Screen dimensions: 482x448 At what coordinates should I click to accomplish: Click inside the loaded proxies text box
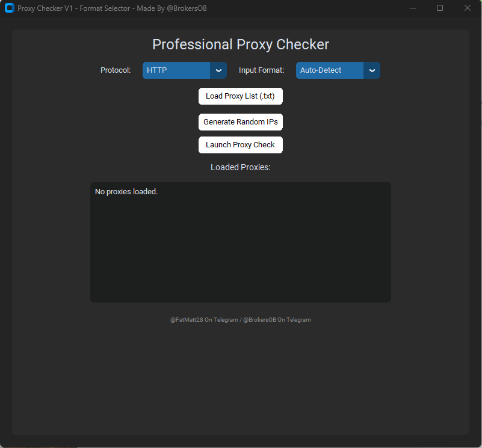[x=241, y=253]
